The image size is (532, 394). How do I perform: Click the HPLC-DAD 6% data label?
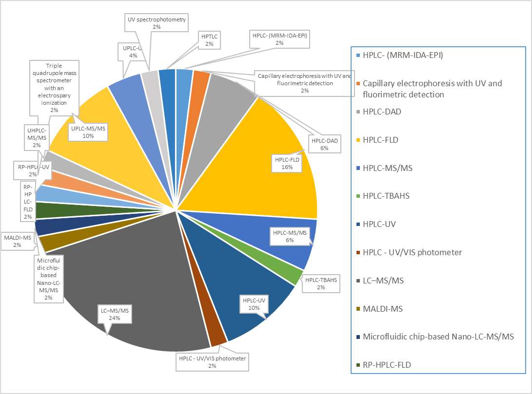click(x=324, y=145)
